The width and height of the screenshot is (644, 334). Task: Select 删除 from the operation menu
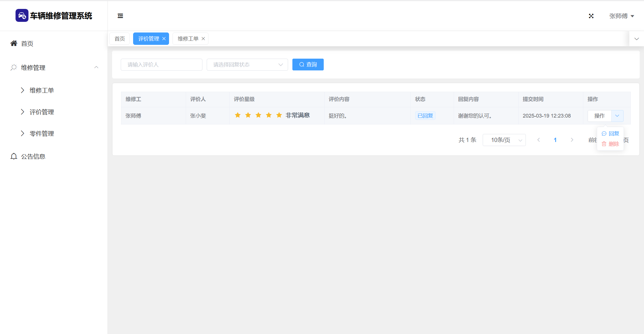(610, 144)
